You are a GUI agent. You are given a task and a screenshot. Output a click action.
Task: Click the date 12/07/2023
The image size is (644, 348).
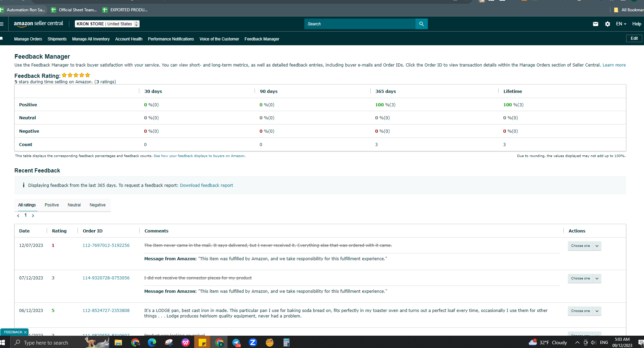tap(31, 245)
